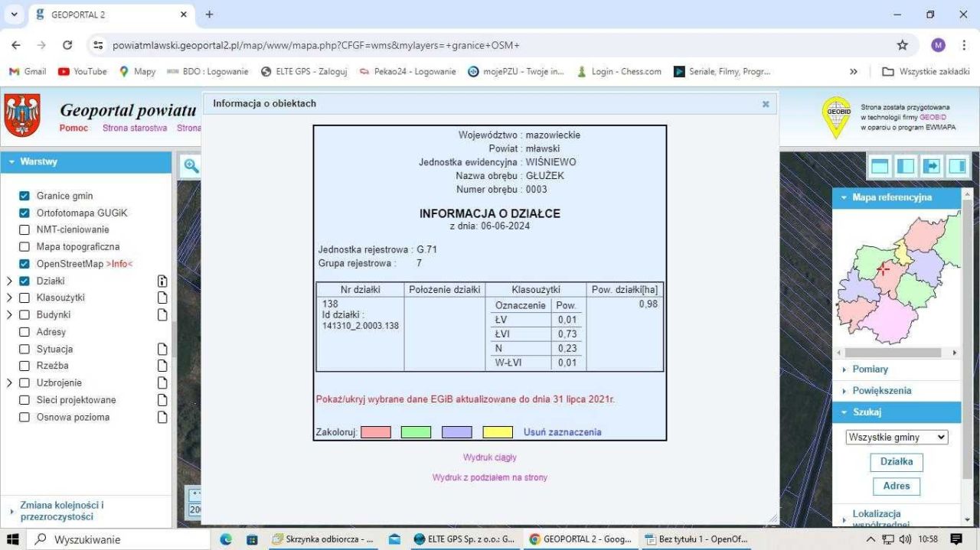Collapse the Szukaj section header
This screenshot has height=550, width=980.
(x=897, y=412)
